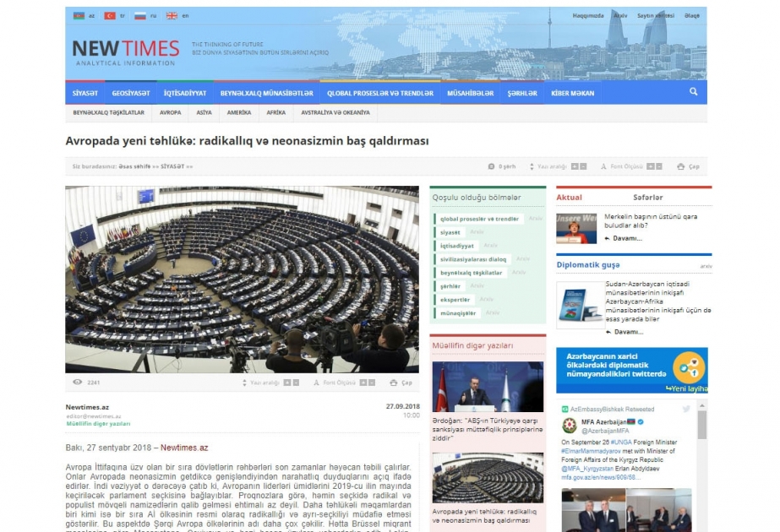The height and width of the screenshot is (532, 780).
Task: Switch language with the UK flag icon
Action: (x=172, y=16)
